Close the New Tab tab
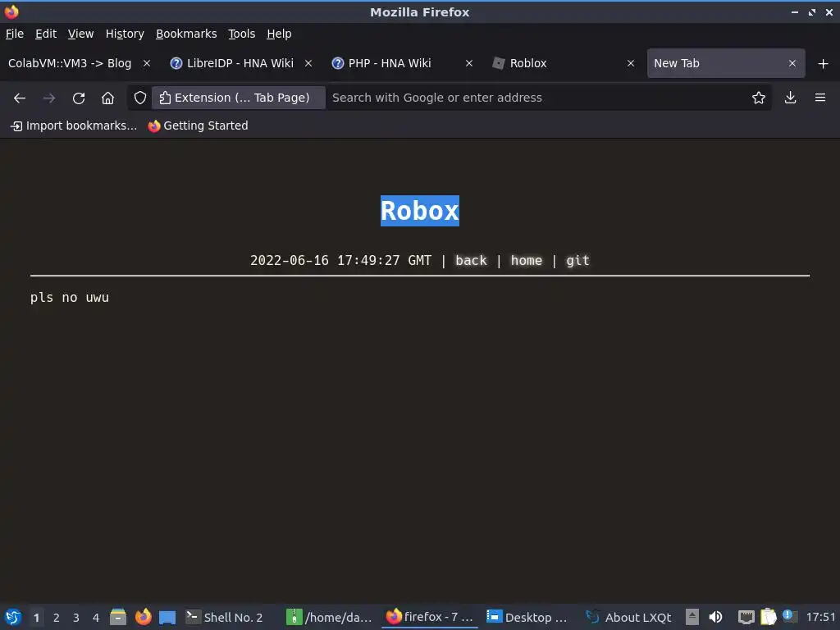 pos(792,63)
